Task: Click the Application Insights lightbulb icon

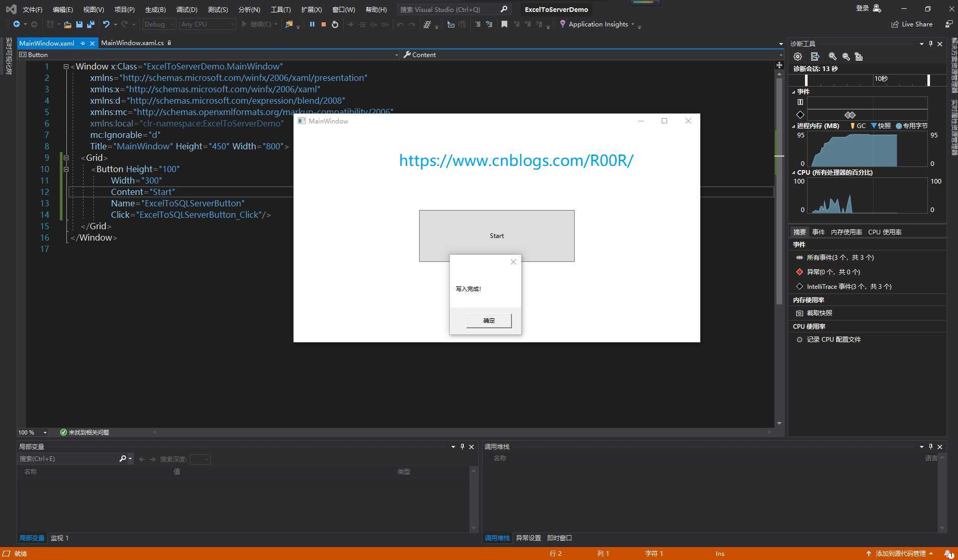Action: tap(562, 24)
